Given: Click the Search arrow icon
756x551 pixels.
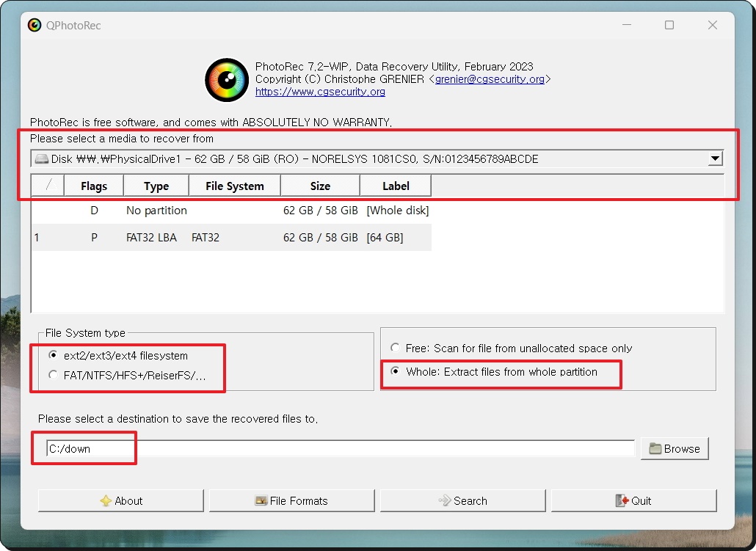Looking at the screenshot, I should click(x=445, y=501).
